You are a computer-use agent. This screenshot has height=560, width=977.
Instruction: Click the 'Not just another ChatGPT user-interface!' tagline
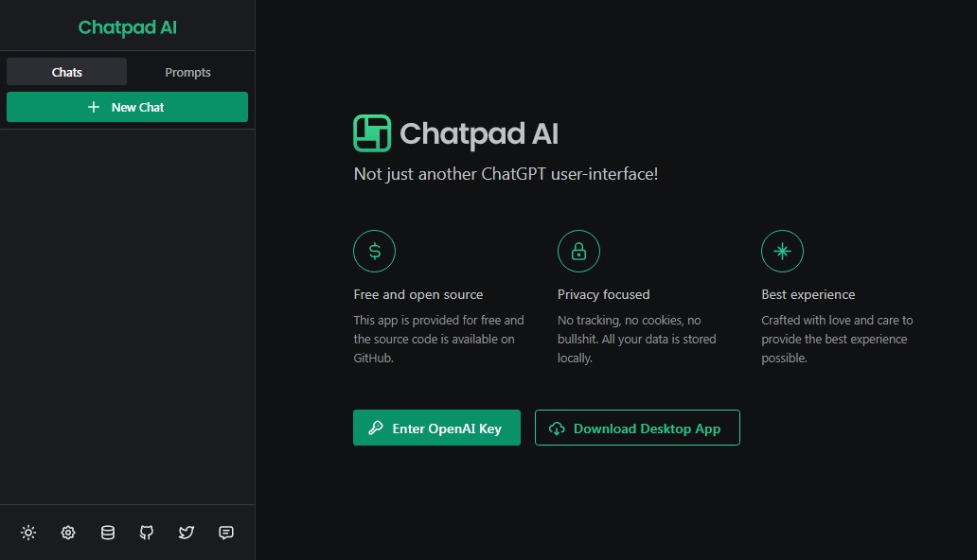coord(506,174)
